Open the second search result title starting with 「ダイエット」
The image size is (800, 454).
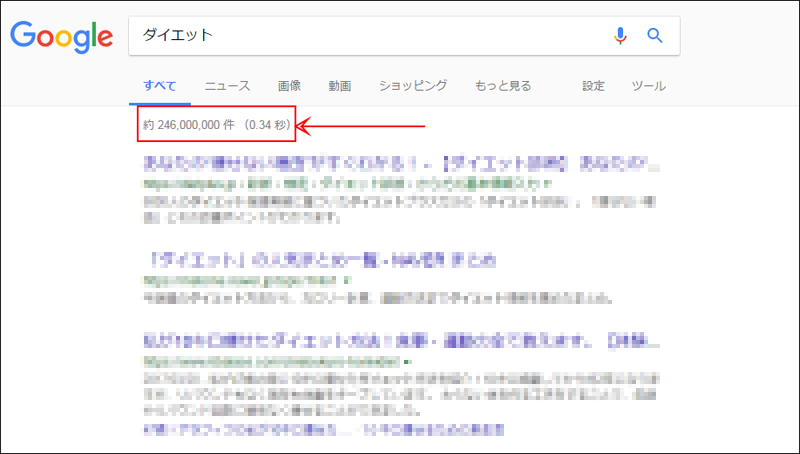click(x=321, y=261)
